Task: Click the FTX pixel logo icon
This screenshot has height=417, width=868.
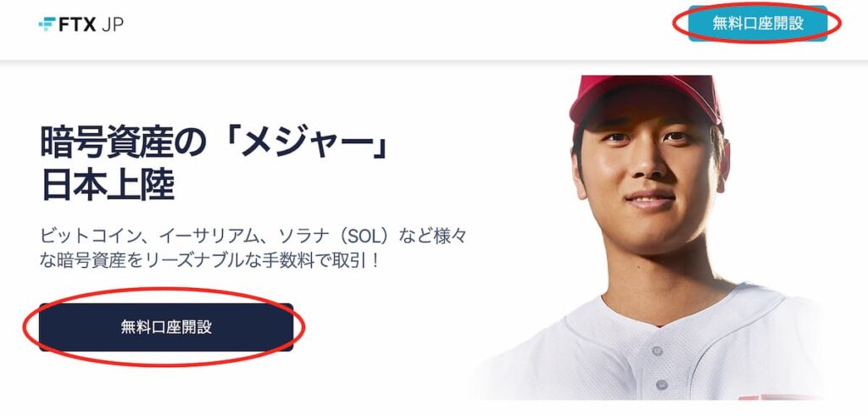Action: point(47,24)
